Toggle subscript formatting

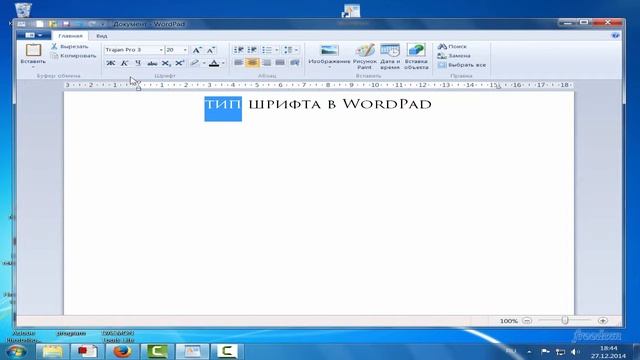[166, 63]
